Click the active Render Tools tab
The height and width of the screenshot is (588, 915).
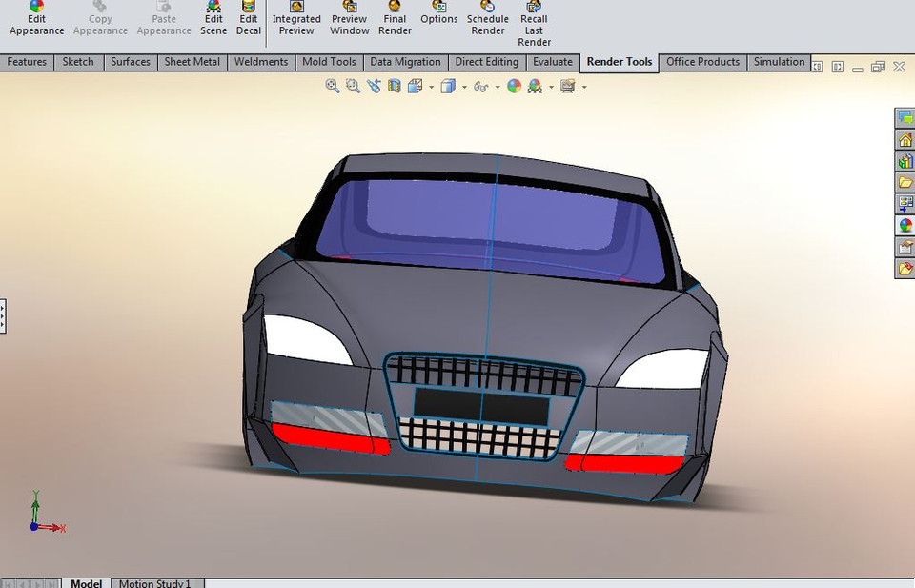620,62
